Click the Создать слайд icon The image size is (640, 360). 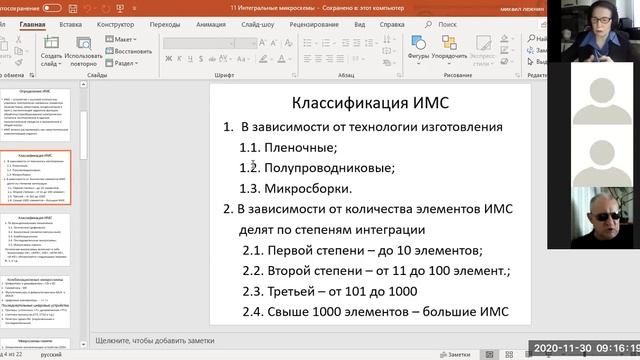(51, 42)
